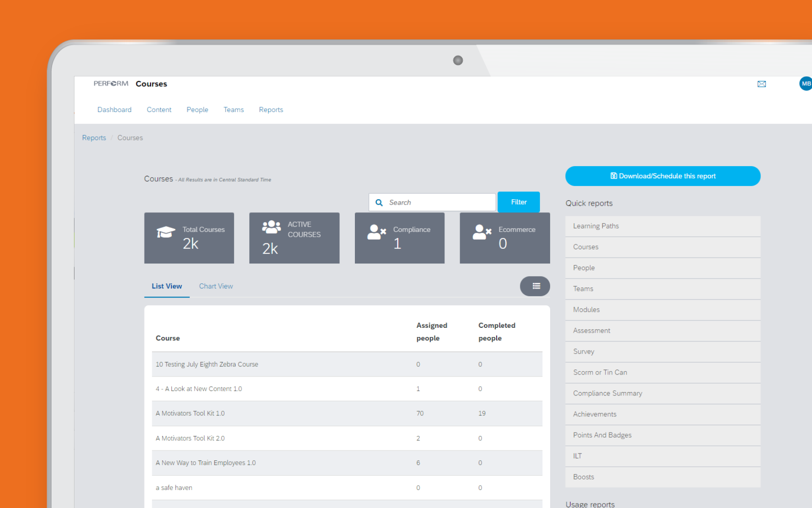Screen dimensions: 812x508
Task: Sort by the Course column header
Action: [x=168, y=339]
